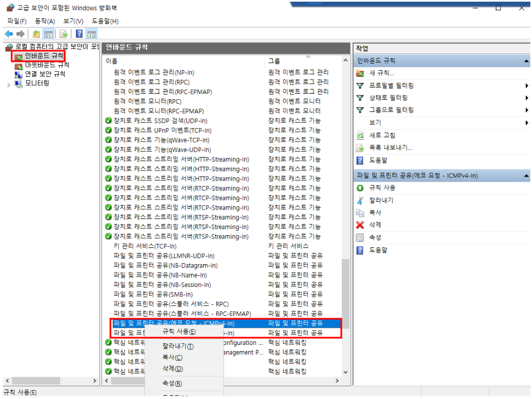The image size is (532, 399).
Task: Open the 상태로 필터링 submenu
Action: pos(526,98)
